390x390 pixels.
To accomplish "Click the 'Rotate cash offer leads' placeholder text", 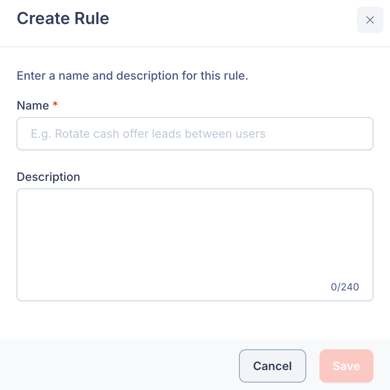I will pos(148,134).
